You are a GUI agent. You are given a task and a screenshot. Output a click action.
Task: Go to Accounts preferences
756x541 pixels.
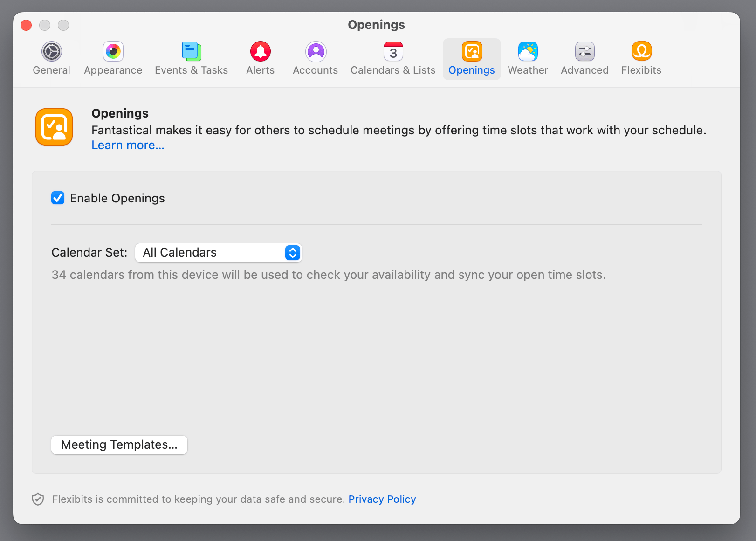[316, 59]
